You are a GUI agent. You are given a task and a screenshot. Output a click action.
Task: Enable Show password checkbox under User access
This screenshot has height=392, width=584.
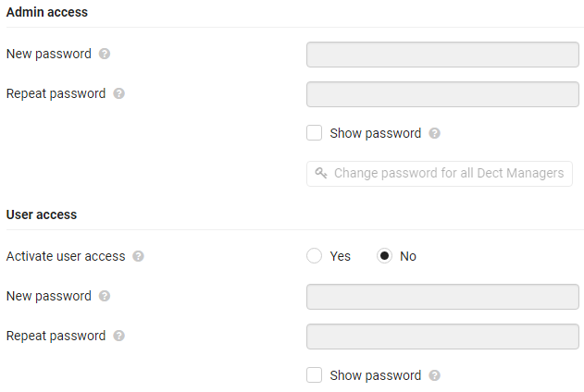(315, 374)
